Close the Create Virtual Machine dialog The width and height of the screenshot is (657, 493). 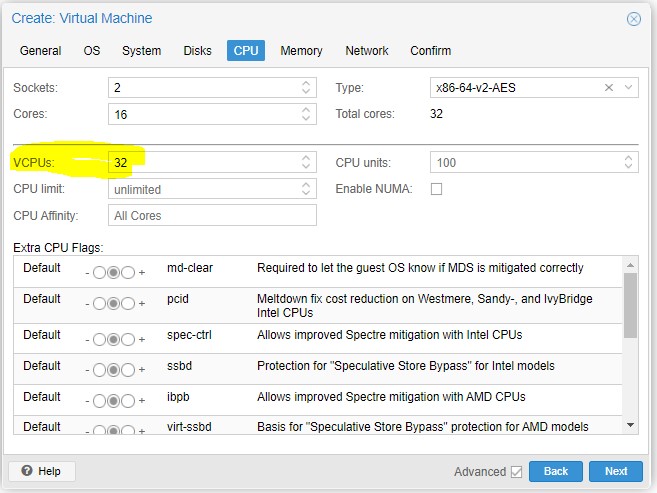pyautogui.click(x=633, y=19)
